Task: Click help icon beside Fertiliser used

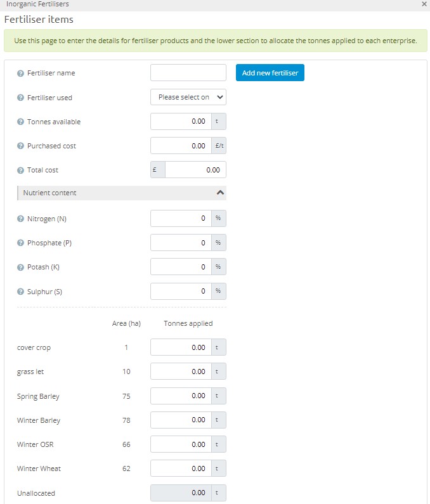Action: [20, 98]
